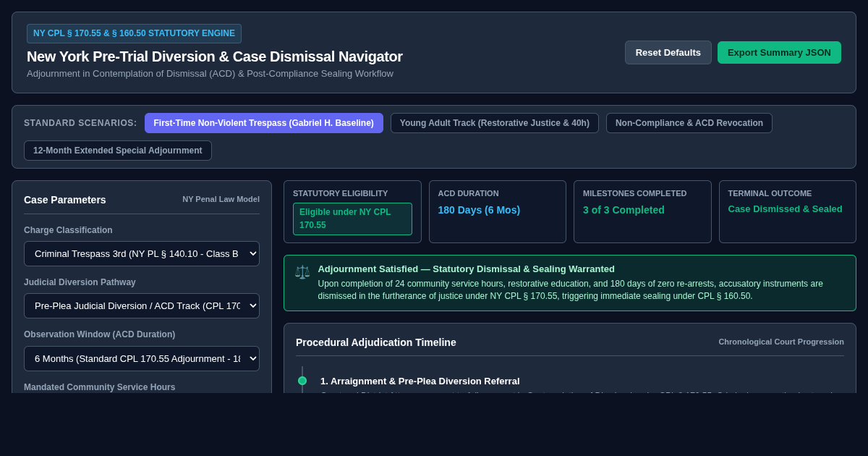Click the New York Pre-Trial Diversion title
Viewport: 868px width, 456px height.
[x=215, y=56]
